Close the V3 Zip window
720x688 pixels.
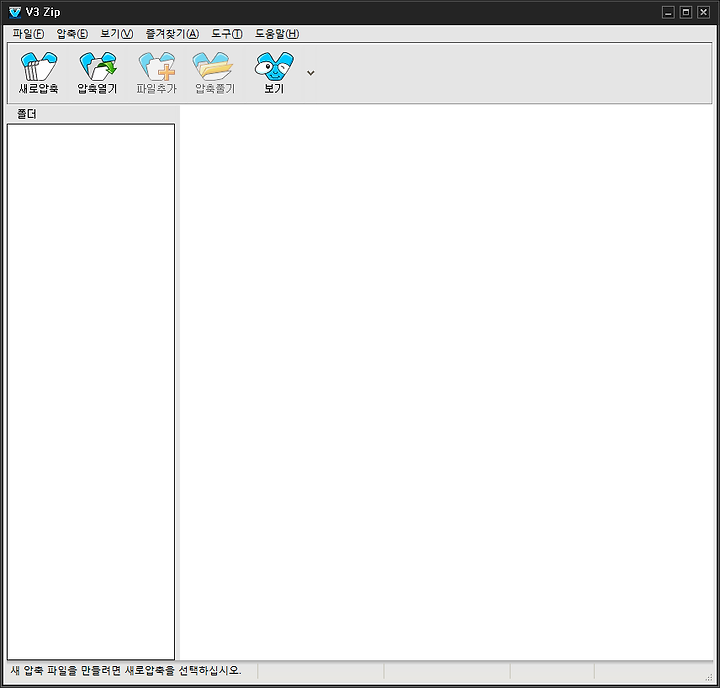click(x=703, y=12)
